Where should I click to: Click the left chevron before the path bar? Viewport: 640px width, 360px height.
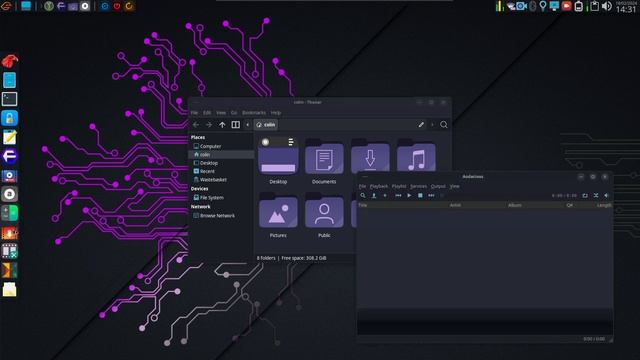pyautogui.click(x=248, y=124)
